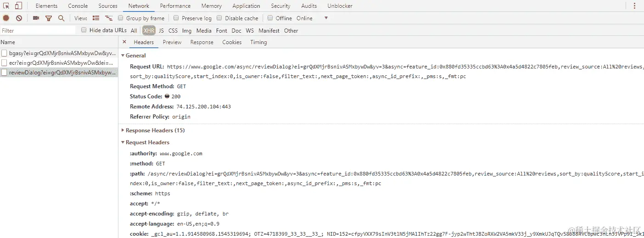Switch to the Application tab
The image size is (644, 238).
pyautogui.click(x=246, y=6)
